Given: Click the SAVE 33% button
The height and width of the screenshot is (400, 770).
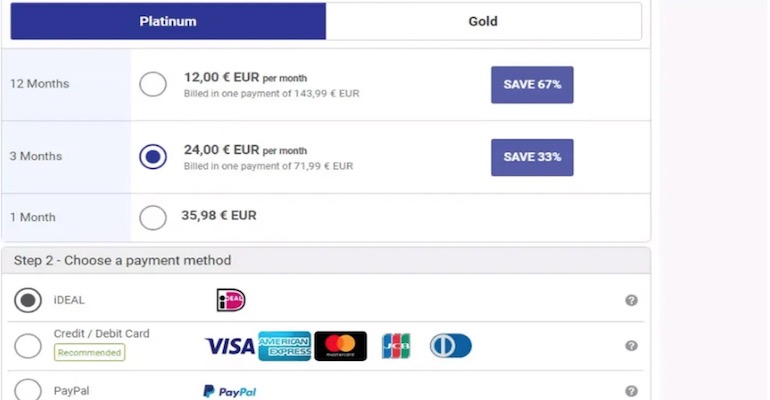Looking at the screenshot, I should pos(532,157).
